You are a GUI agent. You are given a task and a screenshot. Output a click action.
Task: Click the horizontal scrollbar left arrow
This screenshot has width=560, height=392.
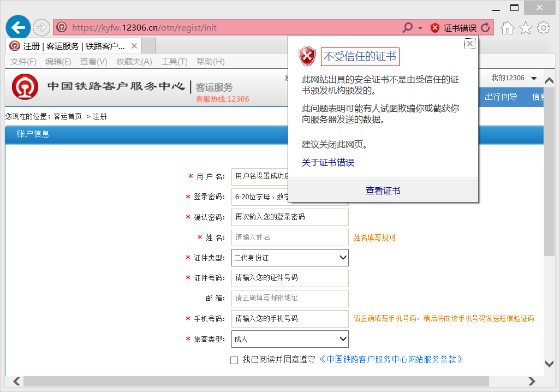[x=16, y=381]
